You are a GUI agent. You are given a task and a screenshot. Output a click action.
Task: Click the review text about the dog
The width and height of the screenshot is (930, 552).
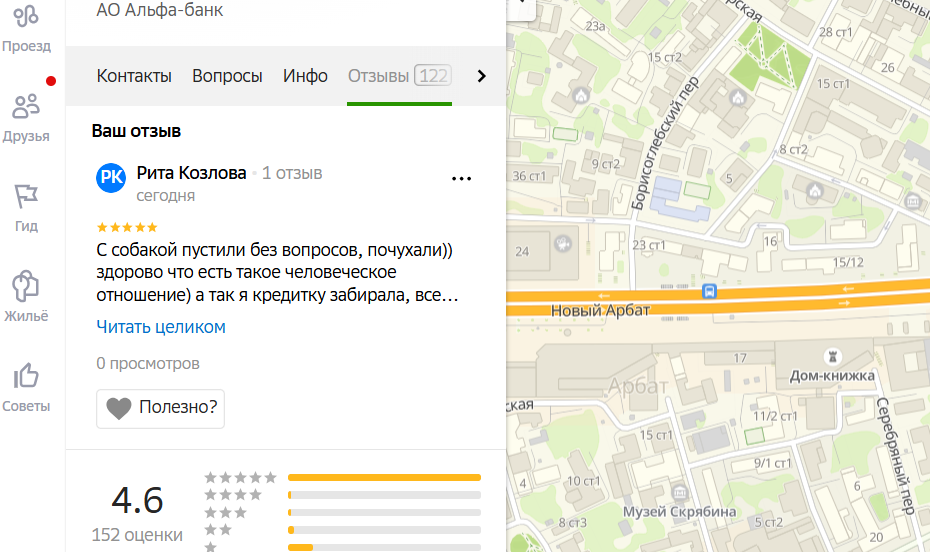pos(278,272)
